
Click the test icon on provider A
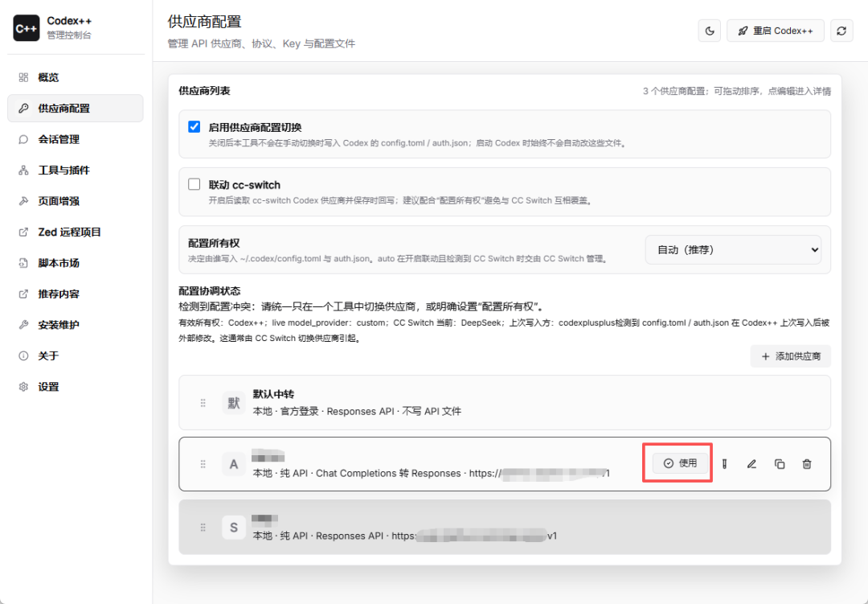pyautogui.click(x=725, y=464)
